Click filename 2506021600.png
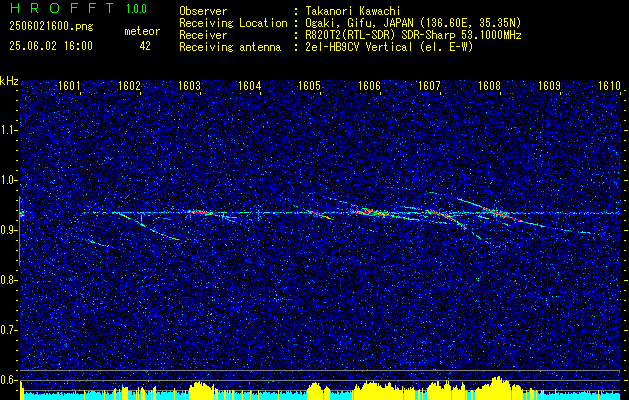Image resolution: width=629 pixels, height=400 pixels. pos(51,26)
